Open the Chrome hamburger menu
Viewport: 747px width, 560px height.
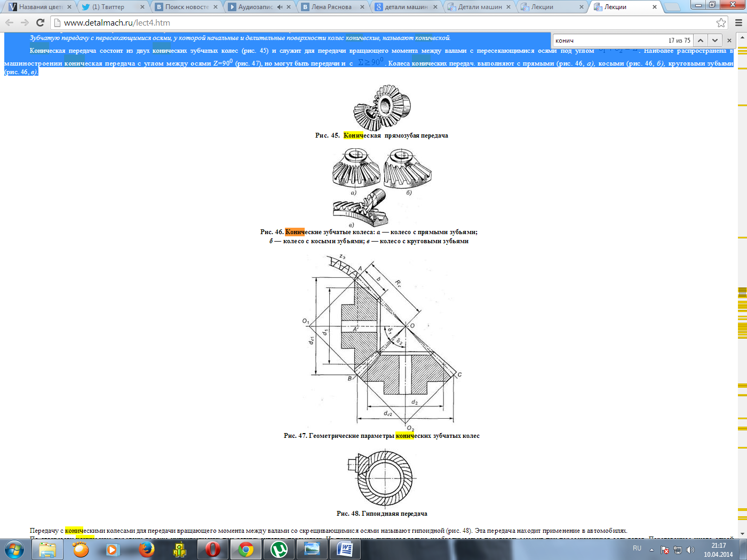[738, 23]
